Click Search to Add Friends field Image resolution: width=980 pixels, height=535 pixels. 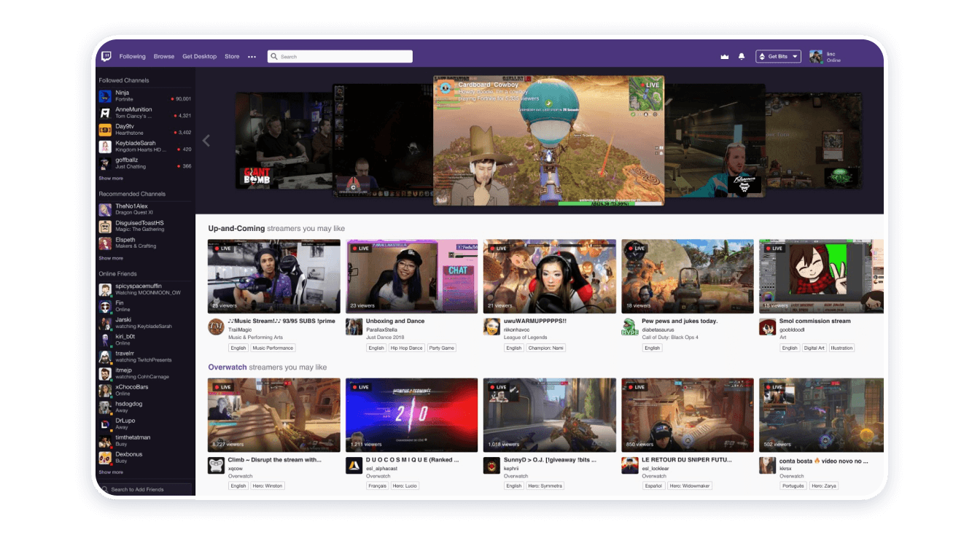pyautogui.click(x=146, y=489)
